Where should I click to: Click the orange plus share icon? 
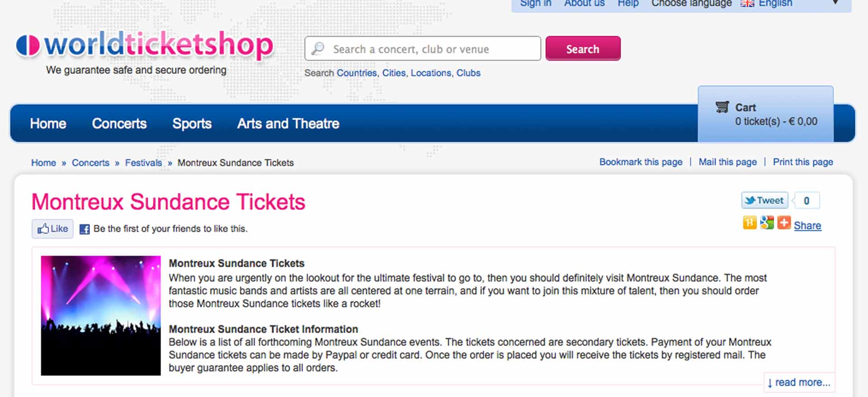click(784, 223)
